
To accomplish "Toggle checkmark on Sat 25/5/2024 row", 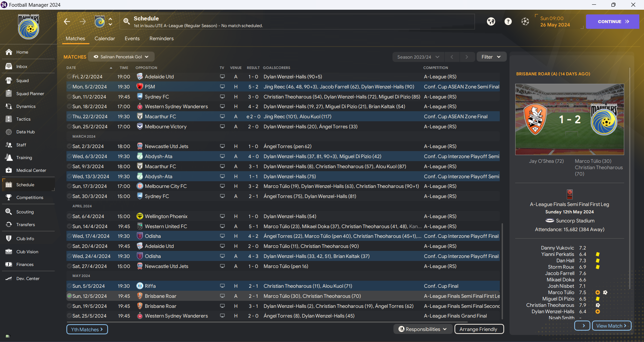I will 69,316.
